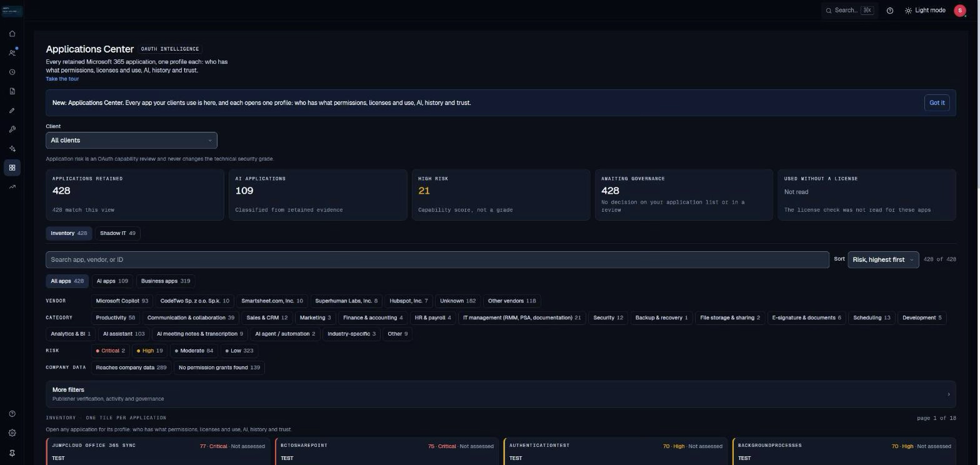This screenshot has height=465, width=980.
Task: Open the All clients dropdown
Action: tap(131, 141)
